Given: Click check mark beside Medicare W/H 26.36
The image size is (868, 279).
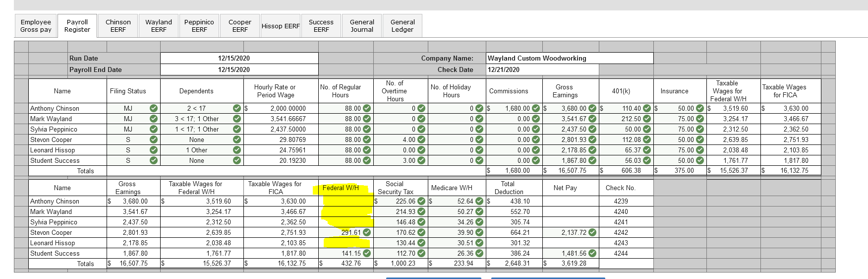Looking at the screenshot, I should 479,253.
